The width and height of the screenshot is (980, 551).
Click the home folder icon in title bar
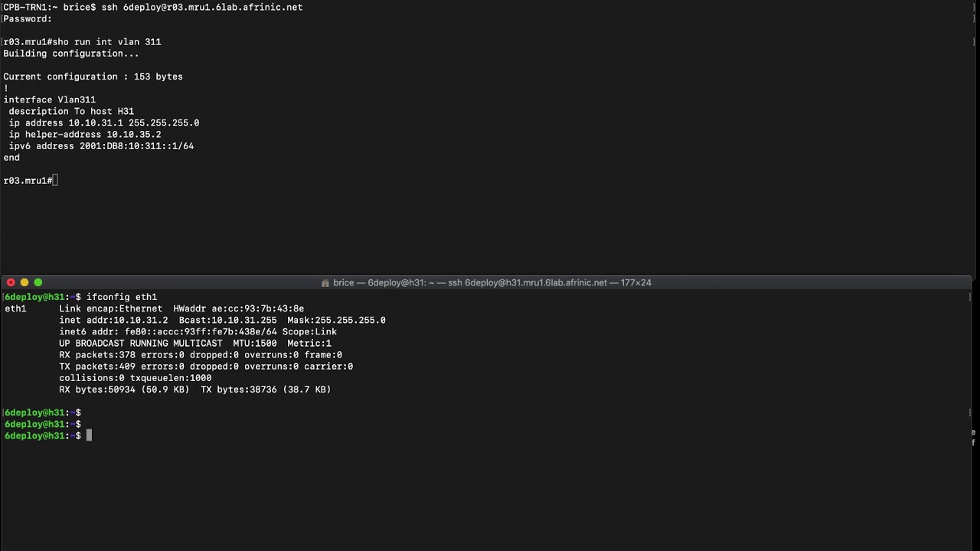click(x=325, y=282)
